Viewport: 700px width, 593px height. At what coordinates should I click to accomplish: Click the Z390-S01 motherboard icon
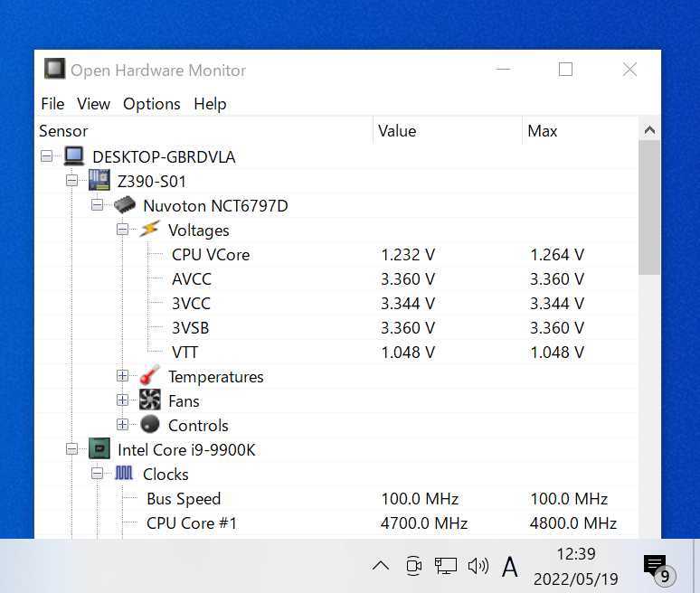tap(99, 180)
